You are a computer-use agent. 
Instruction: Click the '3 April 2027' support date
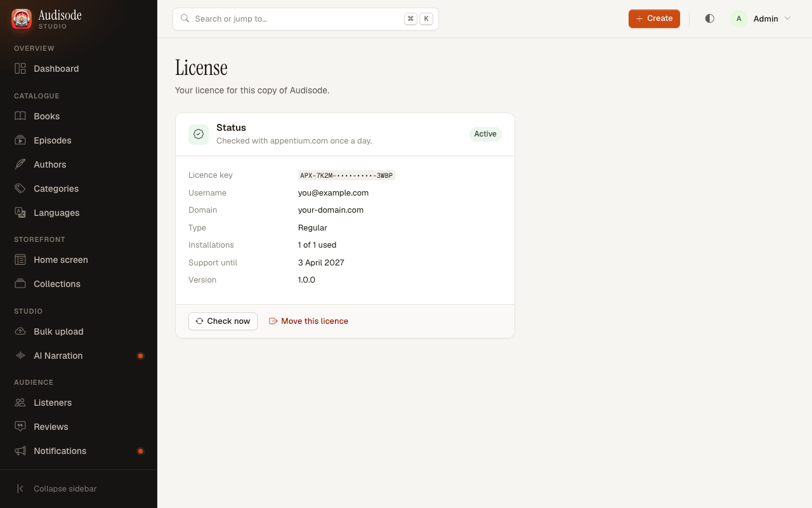321,263
